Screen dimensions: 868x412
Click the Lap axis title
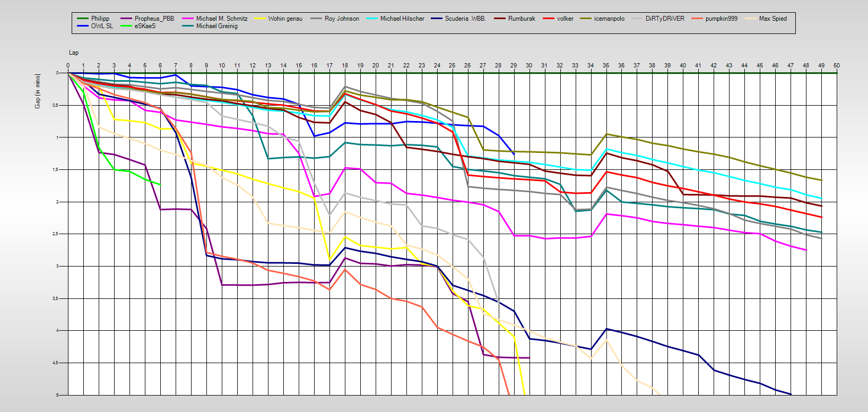74,53
